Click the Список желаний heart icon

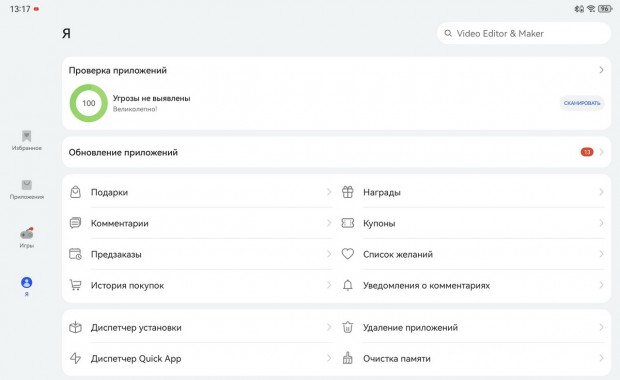[x=348, y=254]
